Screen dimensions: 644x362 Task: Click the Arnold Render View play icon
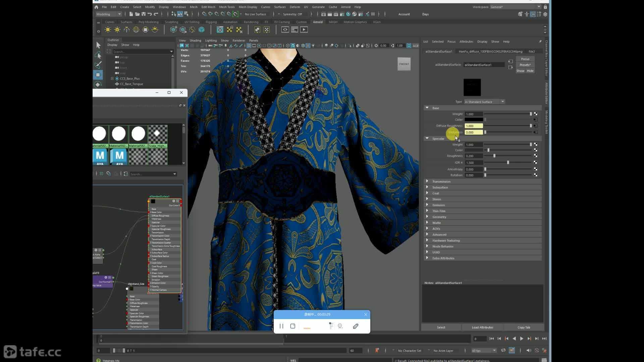tap(304, 30)
